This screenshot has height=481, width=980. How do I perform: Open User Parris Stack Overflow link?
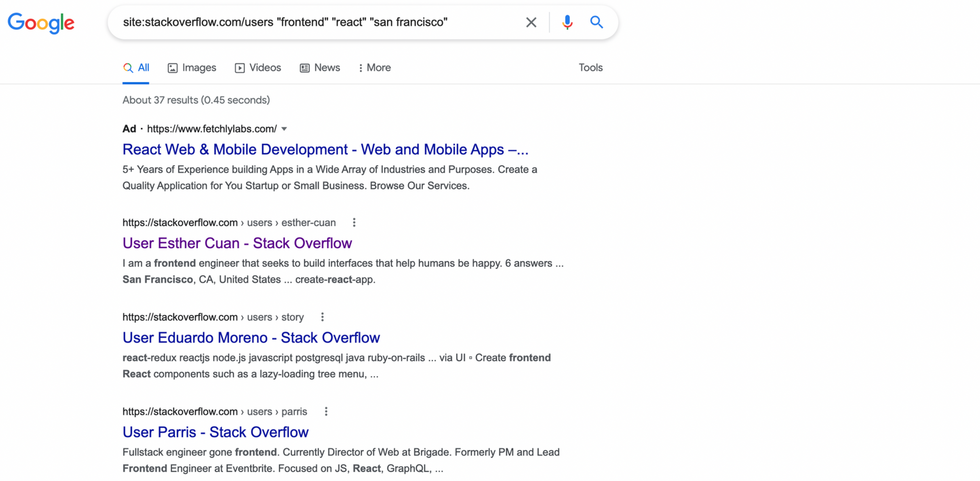coord(216,432)
